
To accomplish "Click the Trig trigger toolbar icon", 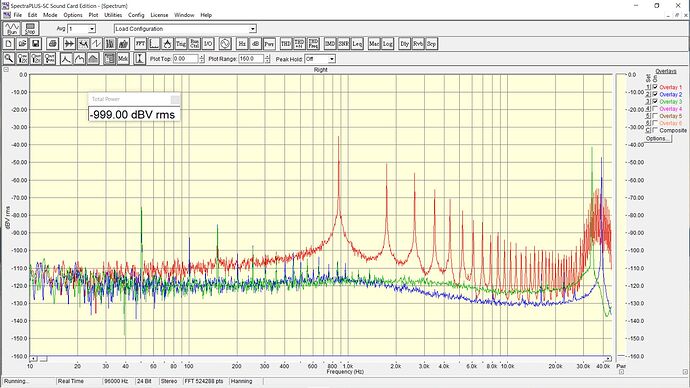I will coord(181,44).
